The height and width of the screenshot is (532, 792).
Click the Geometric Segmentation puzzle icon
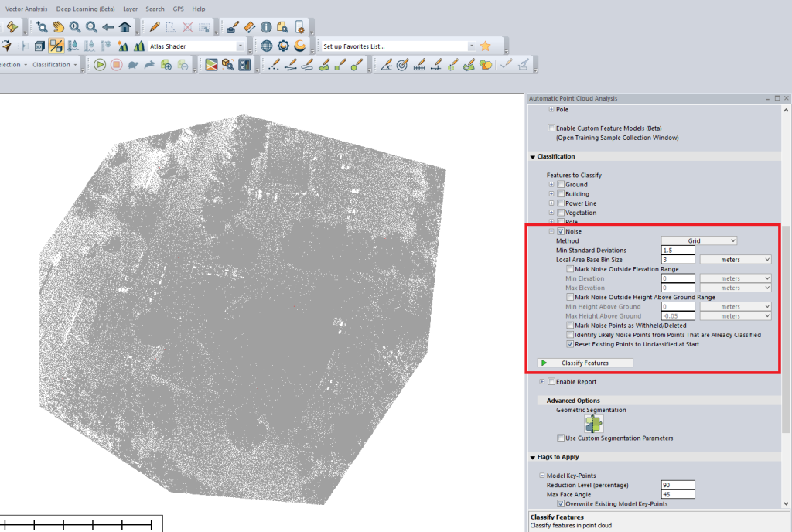pyautogui.click(x=593, y=423)
